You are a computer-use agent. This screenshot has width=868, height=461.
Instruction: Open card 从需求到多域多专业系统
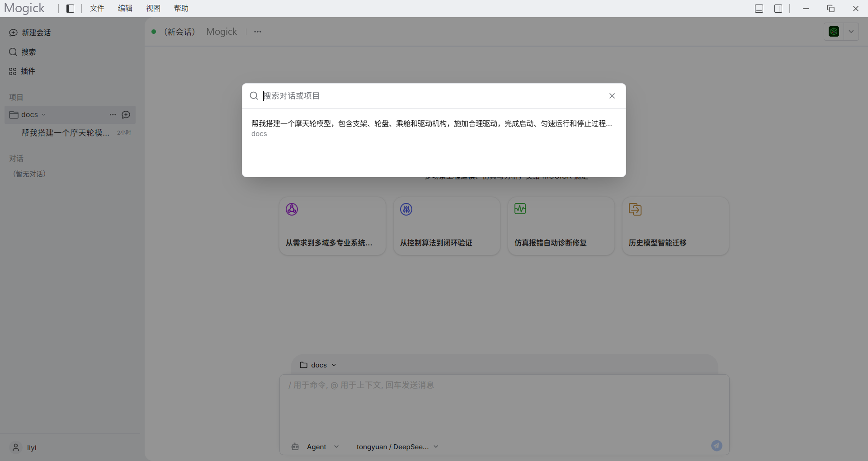pos(332,226)
